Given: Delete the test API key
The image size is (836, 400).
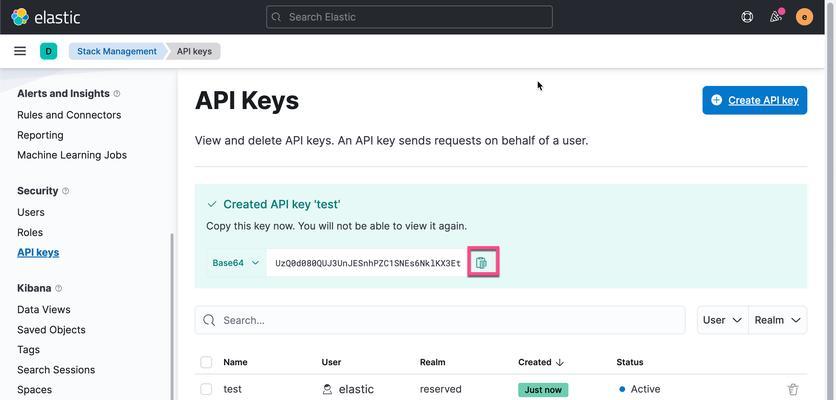Looking at the screenshot, I should (x=793, y=389).
